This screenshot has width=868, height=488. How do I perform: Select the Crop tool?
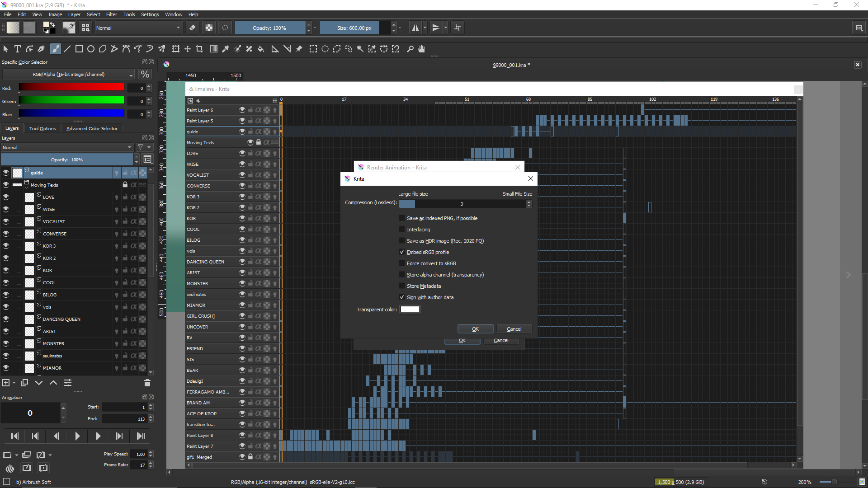pos(199,49)
